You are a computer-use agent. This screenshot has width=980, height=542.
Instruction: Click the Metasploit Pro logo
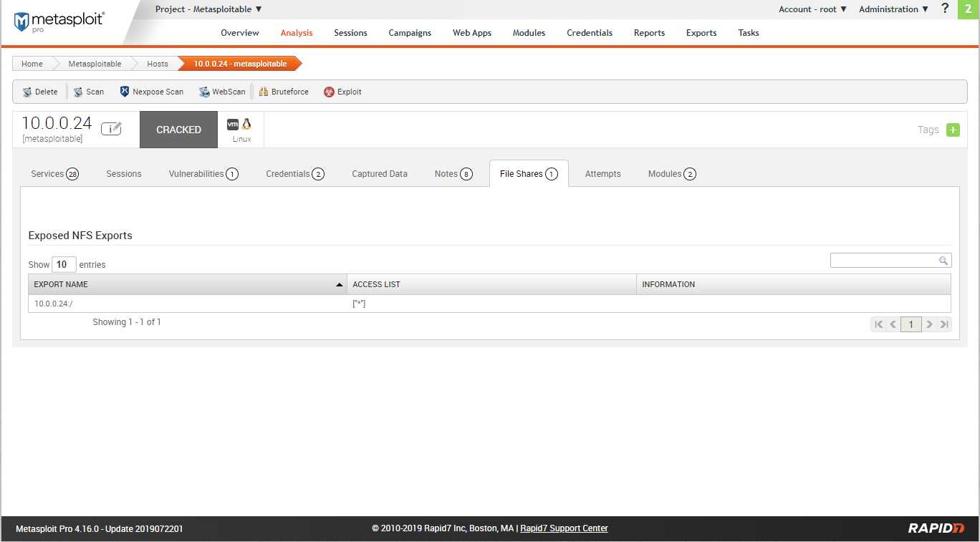point(59,21)
